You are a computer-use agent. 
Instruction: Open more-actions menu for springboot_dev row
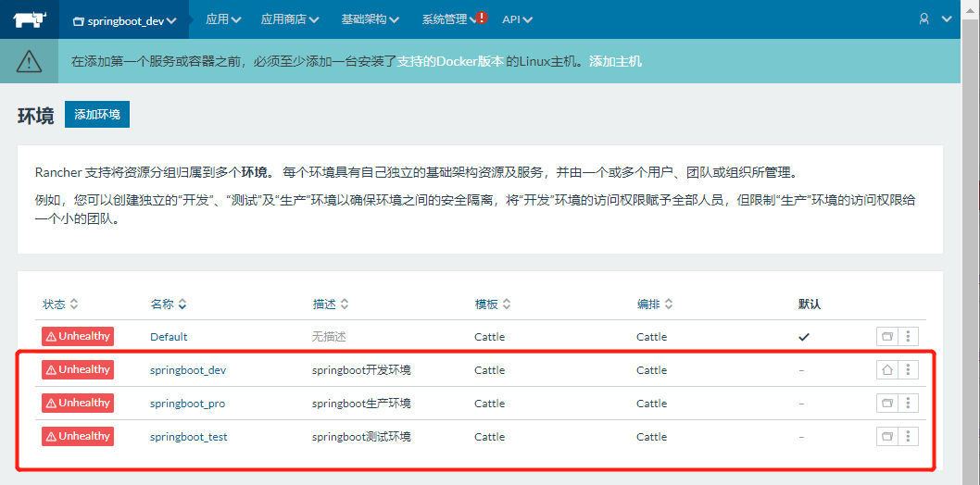(x=908, y=369)
